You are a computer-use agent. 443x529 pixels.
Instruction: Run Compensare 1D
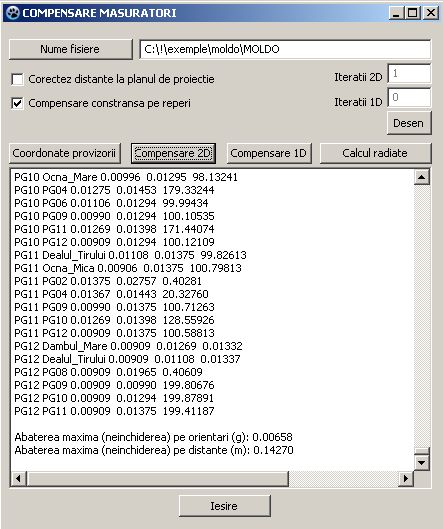point(269,153)
